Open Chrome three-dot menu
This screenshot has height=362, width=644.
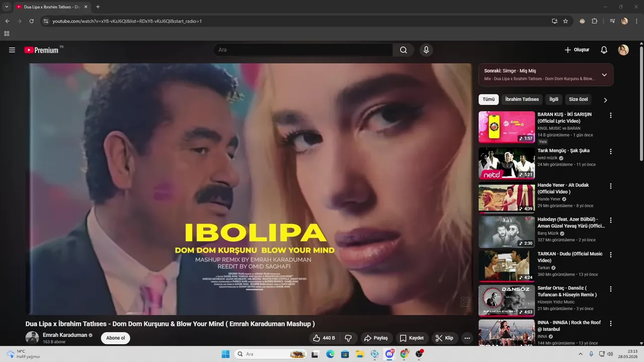636,21
